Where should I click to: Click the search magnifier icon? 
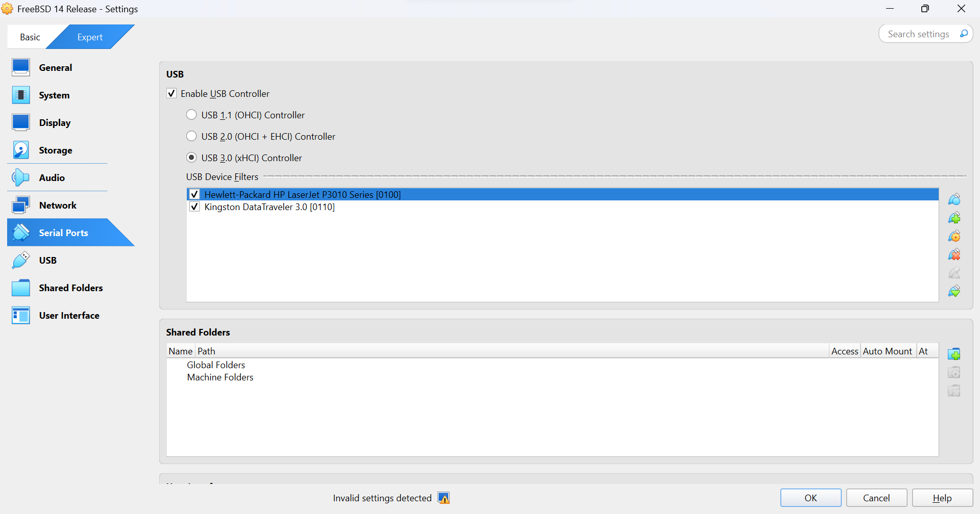(964, 34)
